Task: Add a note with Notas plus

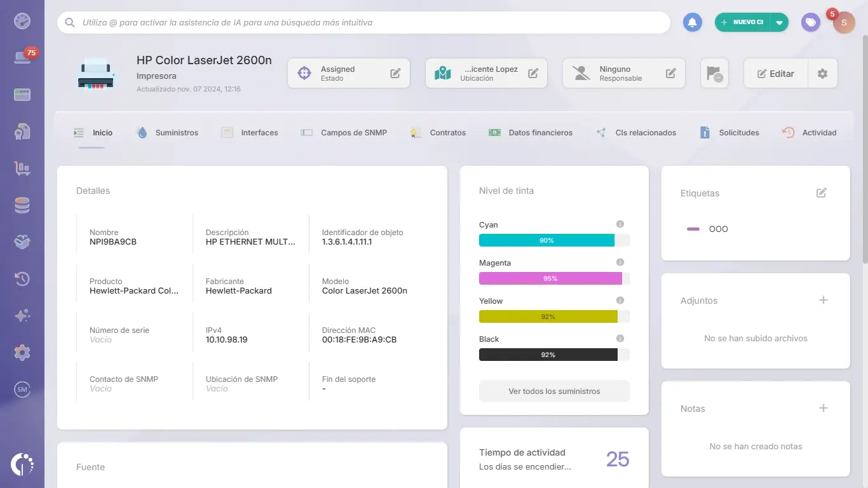Action: (824, 408)
